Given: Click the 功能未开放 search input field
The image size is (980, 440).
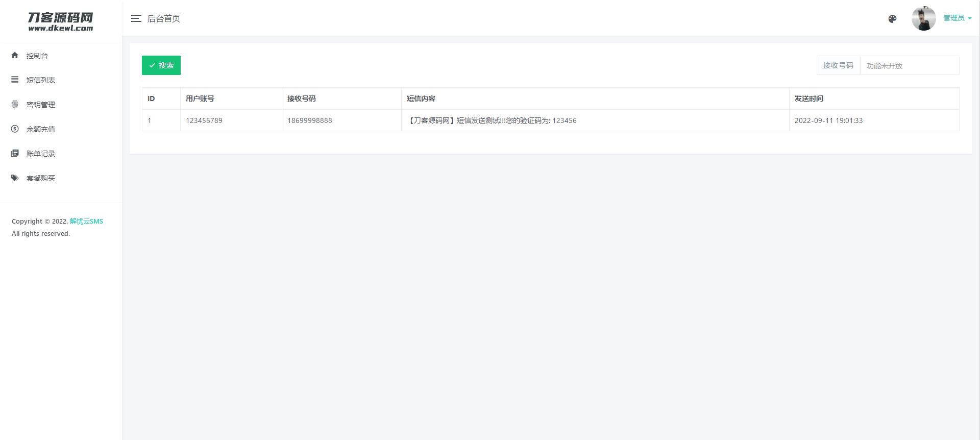Looking at the screenshot, I should pos(909,66).
